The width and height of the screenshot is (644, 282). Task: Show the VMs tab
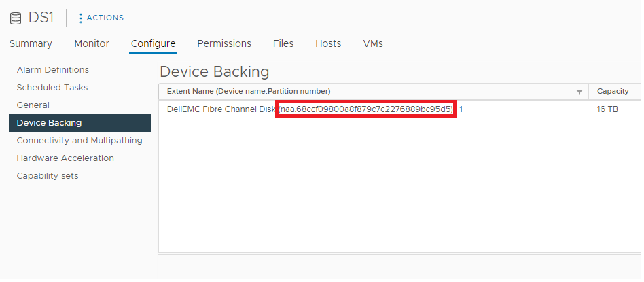(373, 43)
